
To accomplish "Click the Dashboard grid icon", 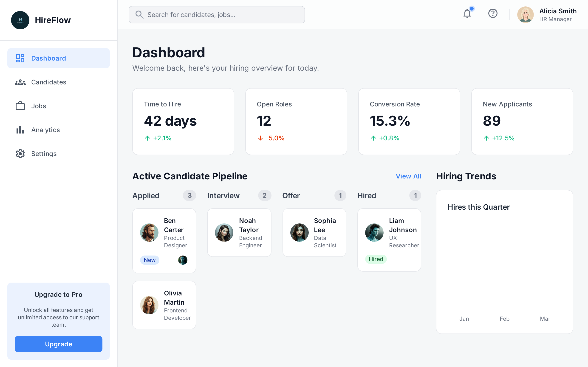I will pyautogui.click(x=20, y=58).
